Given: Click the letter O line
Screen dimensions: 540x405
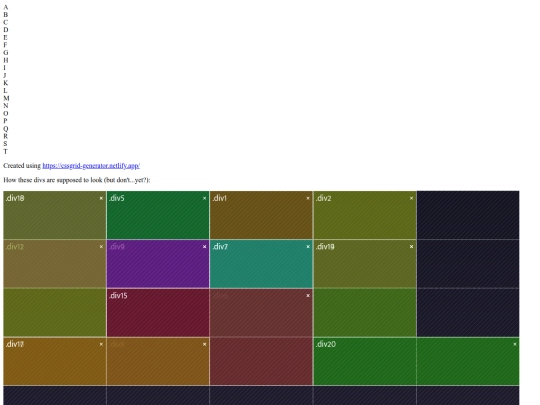Looking at the screenshot, I should tap(6, 113).
